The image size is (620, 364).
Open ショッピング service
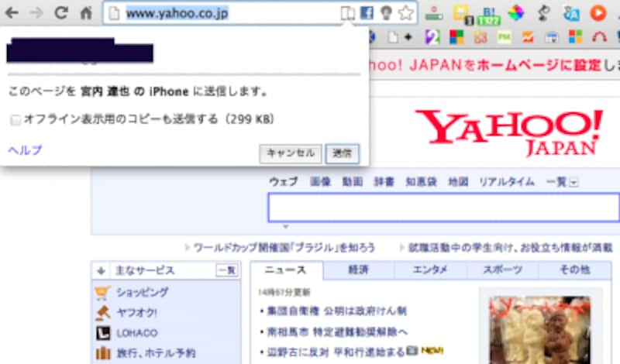(x=143, y=292)
